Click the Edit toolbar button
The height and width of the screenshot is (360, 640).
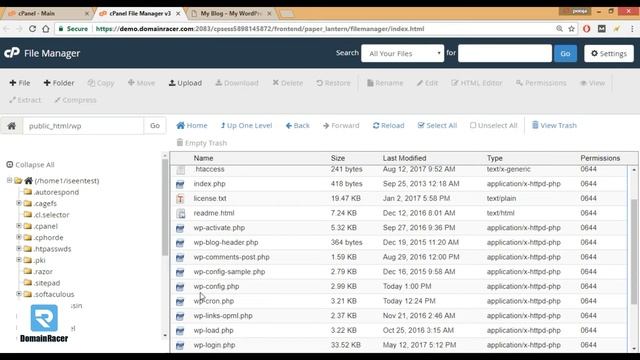427,83
